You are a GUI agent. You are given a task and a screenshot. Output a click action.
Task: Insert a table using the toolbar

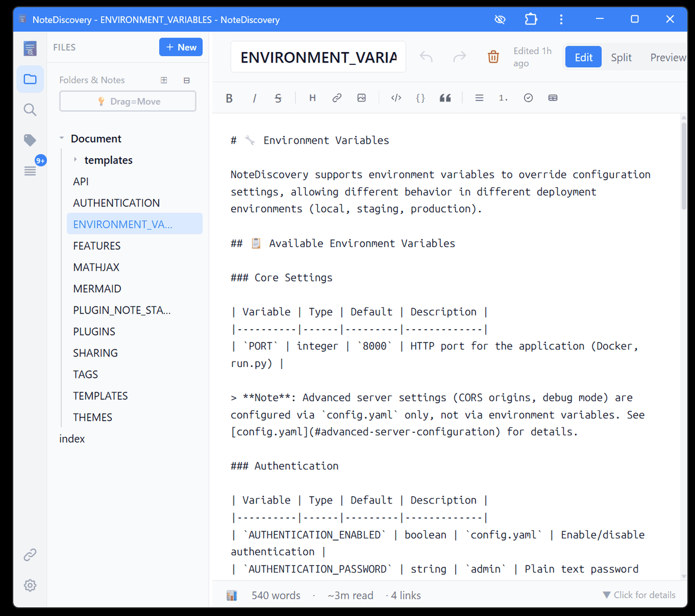[553, 98]
